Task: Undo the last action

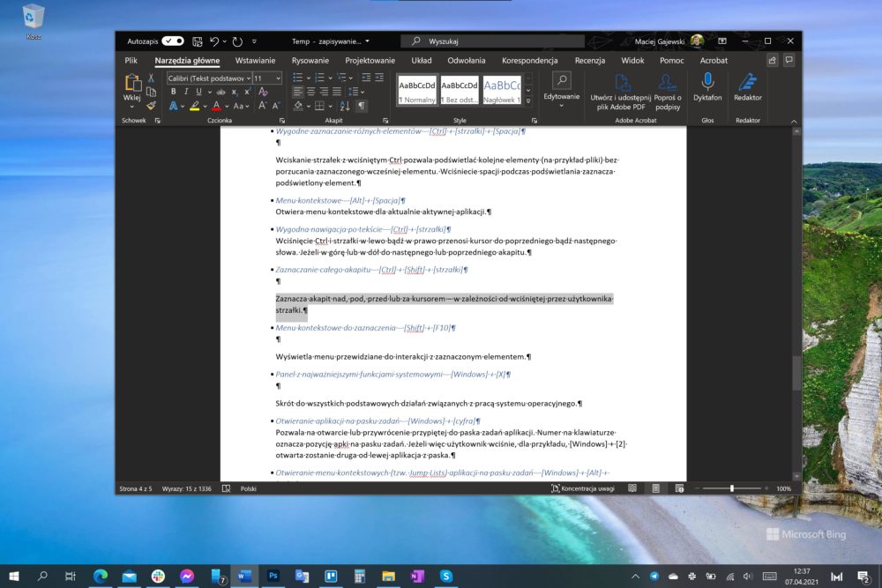Action: (214, 41)
